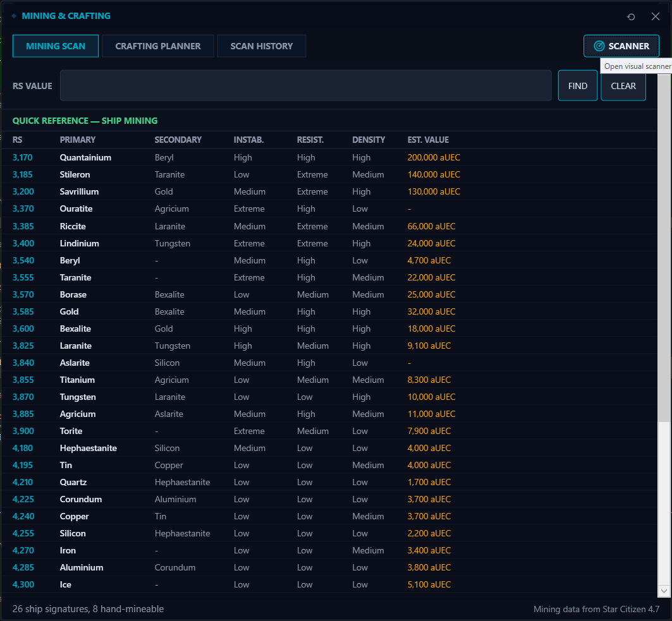This screenshot has width=672, height=621.
Task: Click the Lindinium primary mineral
Action: [x=79, y=243]
